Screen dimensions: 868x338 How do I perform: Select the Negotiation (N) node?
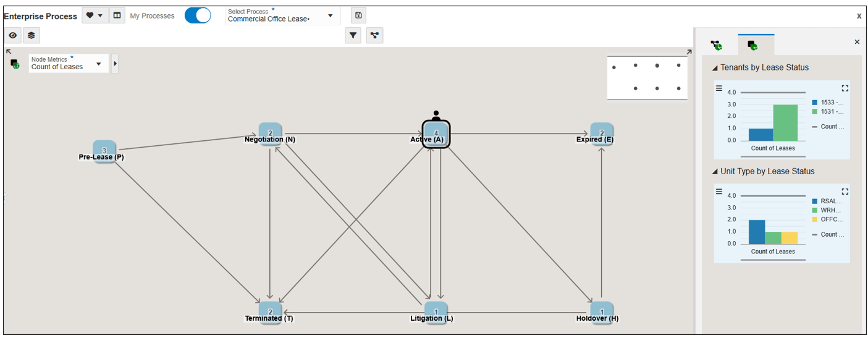click(270, 134)
